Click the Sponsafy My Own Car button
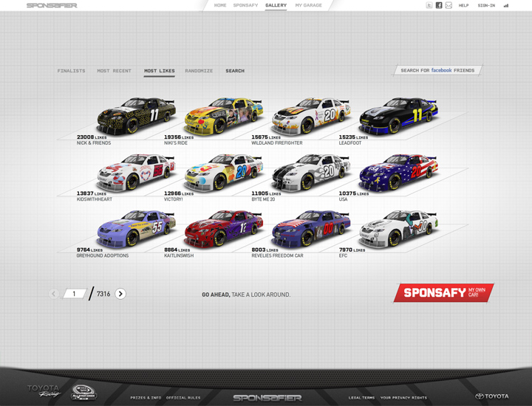532x406 pixels. pyautogui.click(x=443, y=292)
